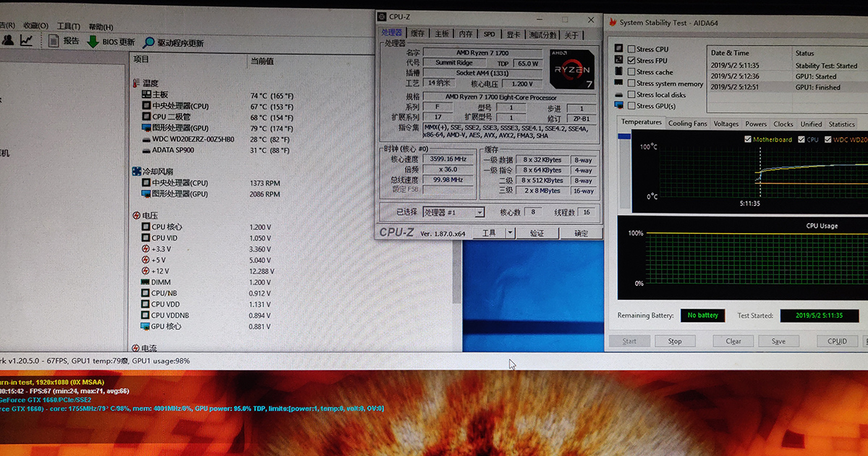Open the 处理器 #1 selection dropdown
This screenshot has height=456, width=868.
click(x=479, y=213)
